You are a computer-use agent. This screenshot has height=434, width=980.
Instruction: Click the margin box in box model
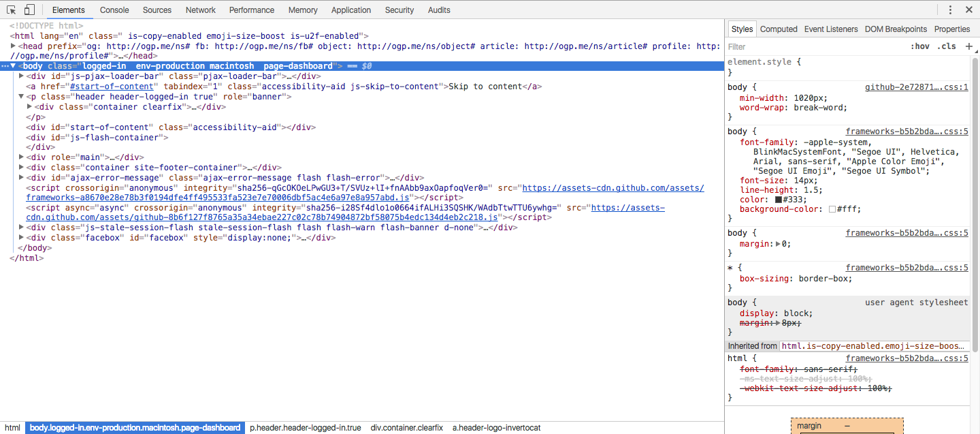click(x=847, y=426)
